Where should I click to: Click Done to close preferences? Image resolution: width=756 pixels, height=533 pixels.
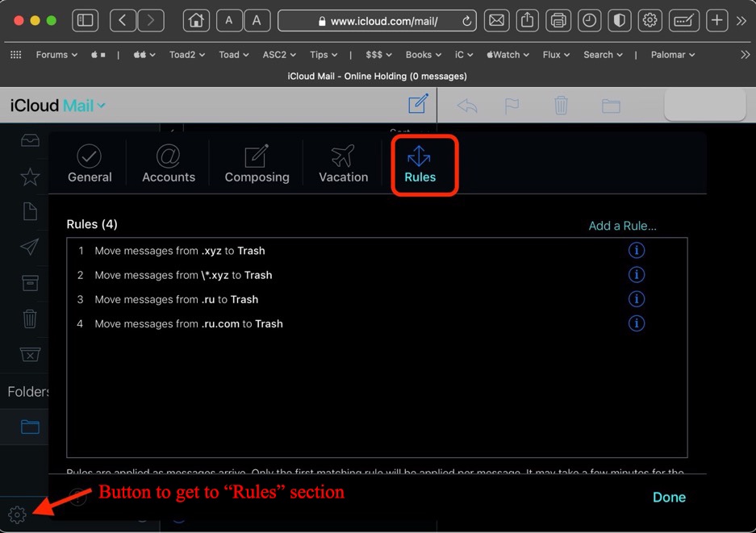pyautogui.click(x=669, y=497)
